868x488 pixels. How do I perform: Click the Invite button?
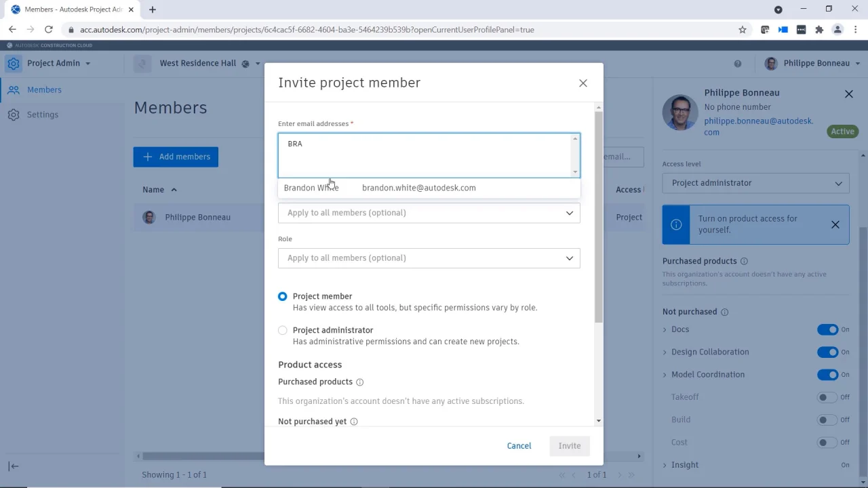tap(570, 446)
